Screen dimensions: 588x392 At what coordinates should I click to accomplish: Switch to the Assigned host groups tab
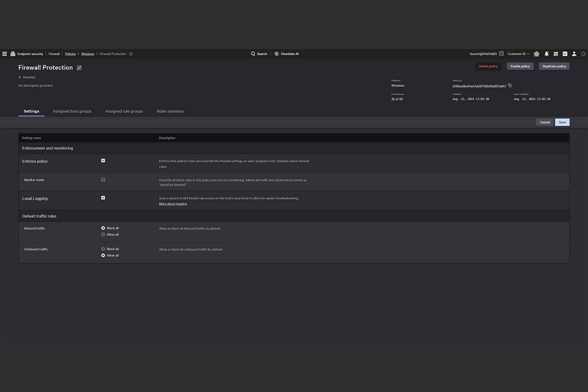(x=72, y=111)
